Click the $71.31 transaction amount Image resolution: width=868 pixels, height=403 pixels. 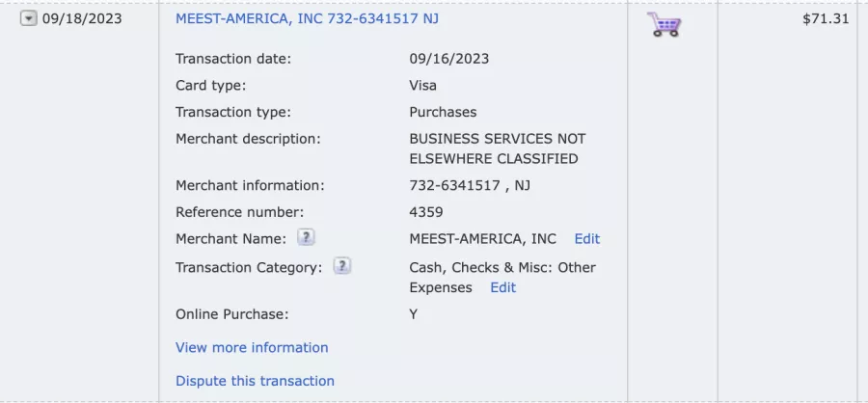click(826, 18)
